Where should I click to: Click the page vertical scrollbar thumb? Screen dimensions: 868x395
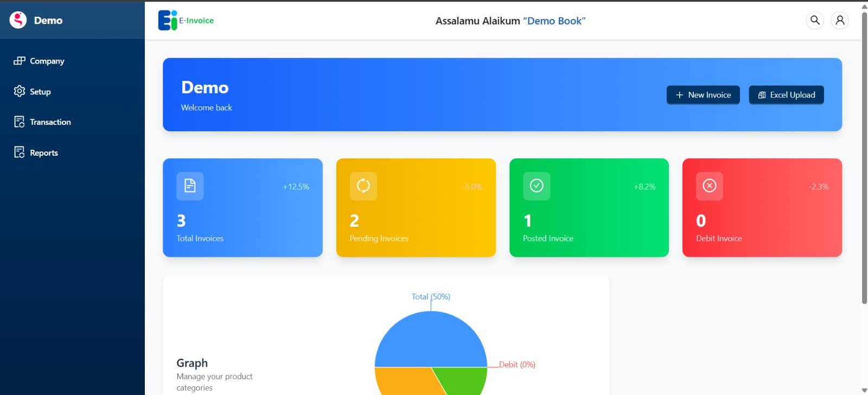tap(864, 157)
